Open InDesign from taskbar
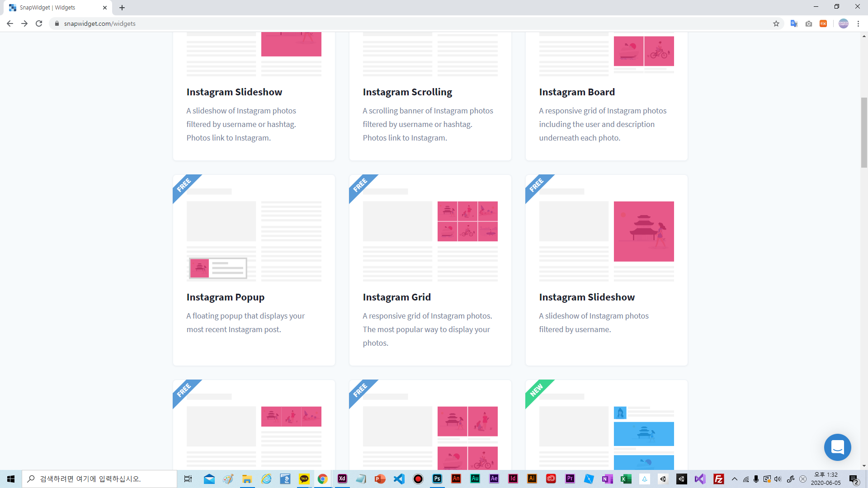This screenshot has height=488, width=868. point(513,479)
